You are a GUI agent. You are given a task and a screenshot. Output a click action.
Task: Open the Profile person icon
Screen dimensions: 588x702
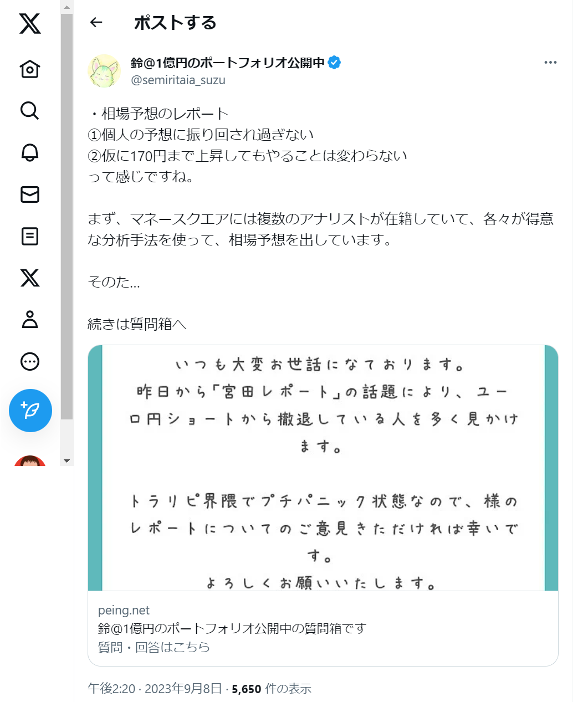(x=30, y=320)
